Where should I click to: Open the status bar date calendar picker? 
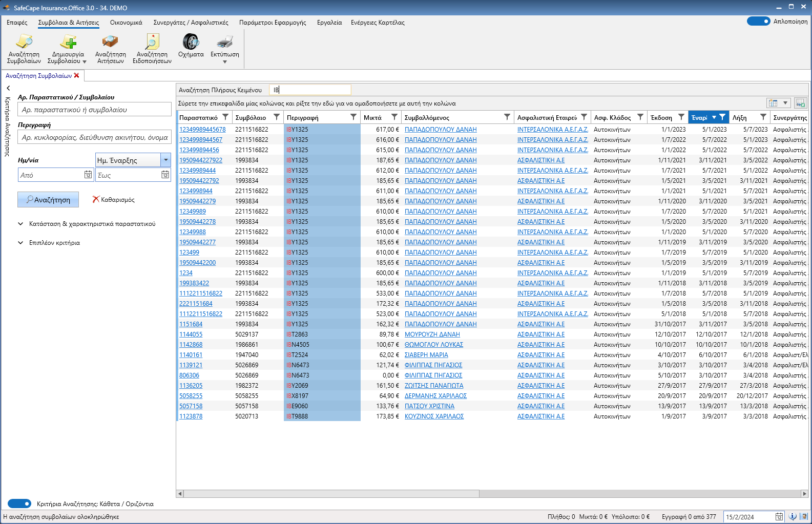point(779,516)
